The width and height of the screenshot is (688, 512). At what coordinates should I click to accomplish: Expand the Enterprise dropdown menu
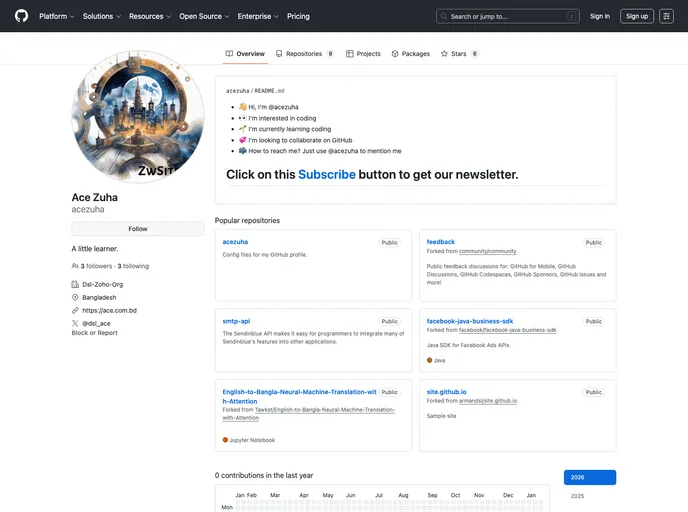click(258, 16)
